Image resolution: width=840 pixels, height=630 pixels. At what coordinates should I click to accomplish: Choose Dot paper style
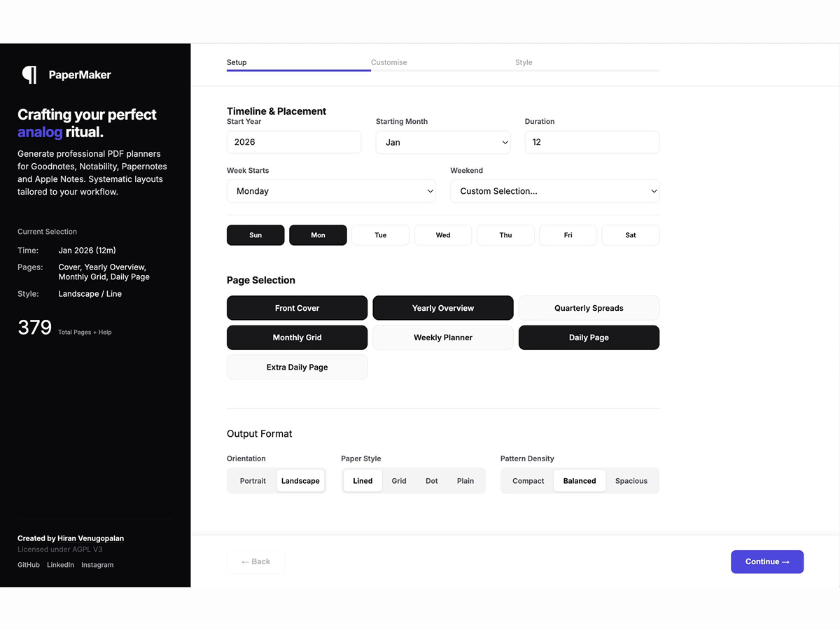pyautogui.click(x=432, y=481)
